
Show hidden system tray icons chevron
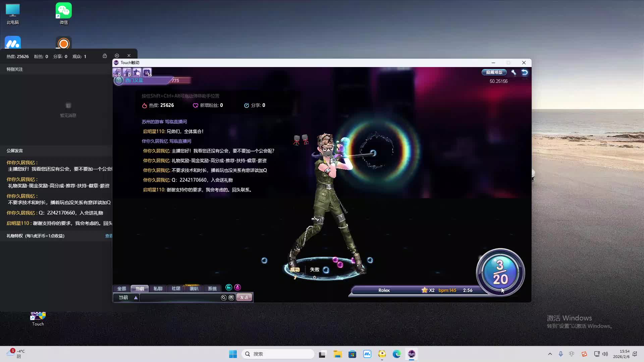coord(550,354)
